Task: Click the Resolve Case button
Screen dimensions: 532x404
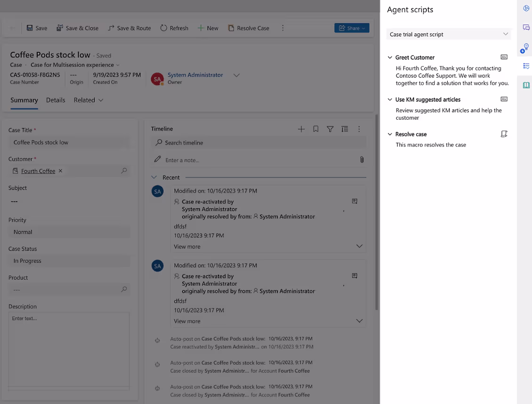Action: click(x=249, y=28)
